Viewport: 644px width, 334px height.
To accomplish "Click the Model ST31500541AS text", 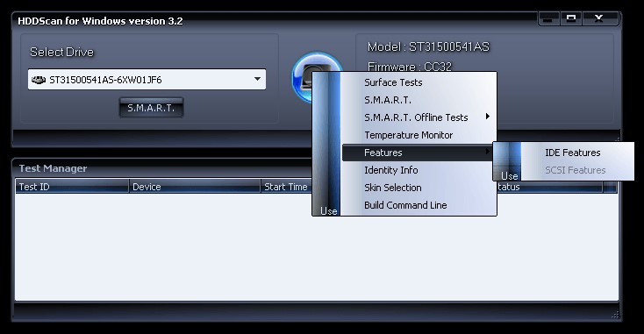I will click(428, 47).
